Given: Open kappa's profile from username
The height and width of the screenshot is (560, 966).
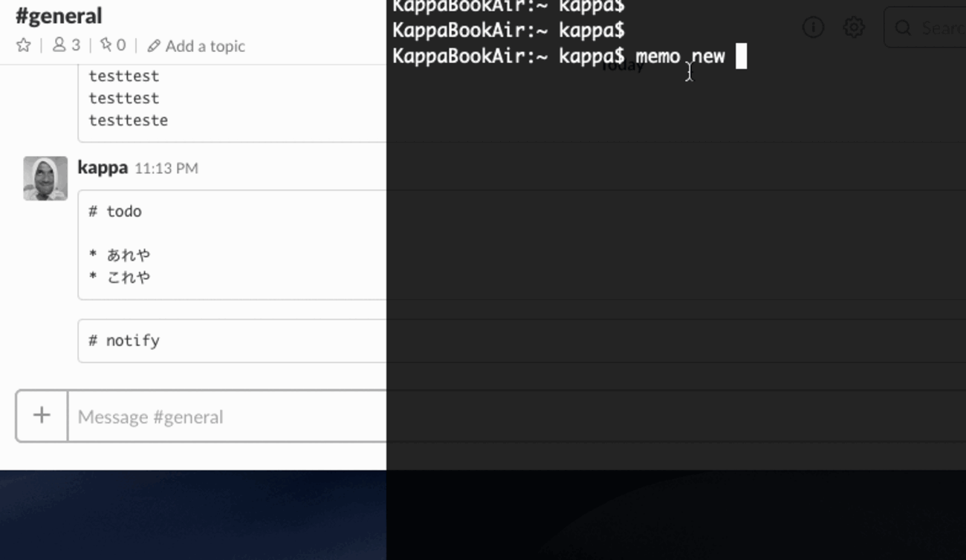Looking at the screenshot, I should coord(103,167).
